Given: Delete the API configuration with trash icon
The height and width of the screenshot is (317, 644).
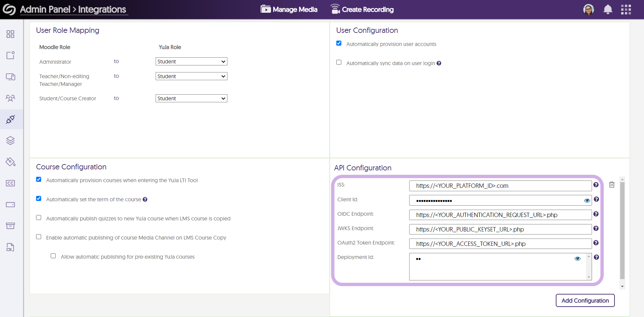Looking at the screenshot, I should click(x=612, y=185).
